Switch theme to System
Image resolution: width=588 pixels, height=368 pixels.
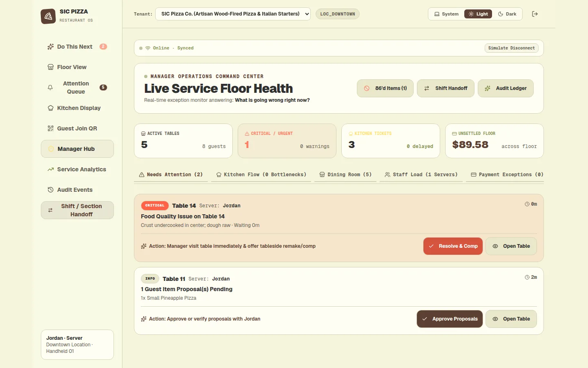tap(446, 14)
